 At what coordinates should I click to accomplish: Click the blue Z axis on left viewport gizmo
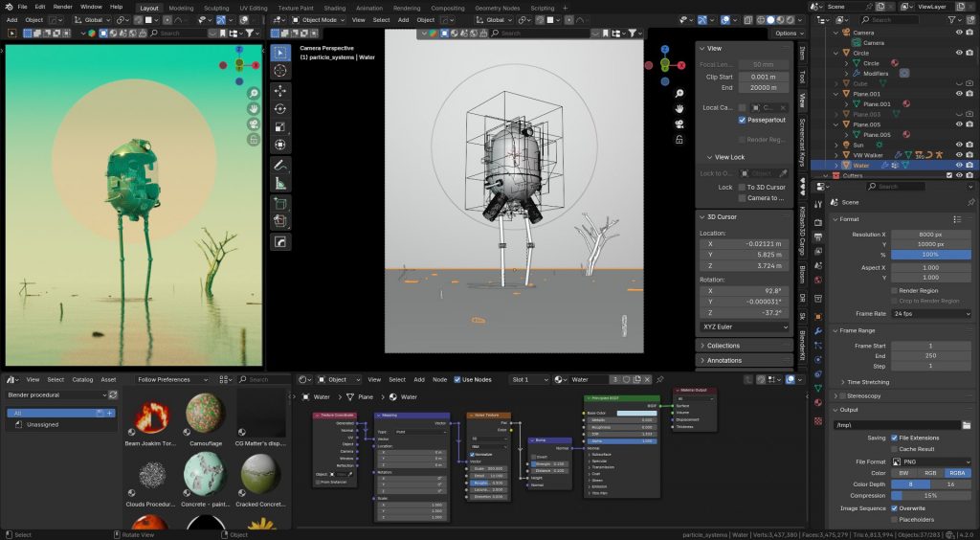239,50
